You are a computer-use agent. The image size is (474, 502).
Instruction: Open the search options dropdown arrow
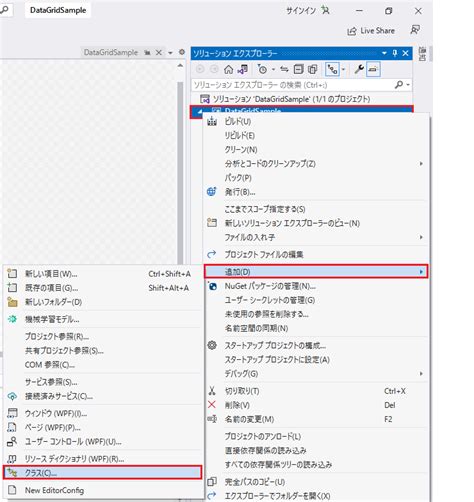click(x=408, y=85)
